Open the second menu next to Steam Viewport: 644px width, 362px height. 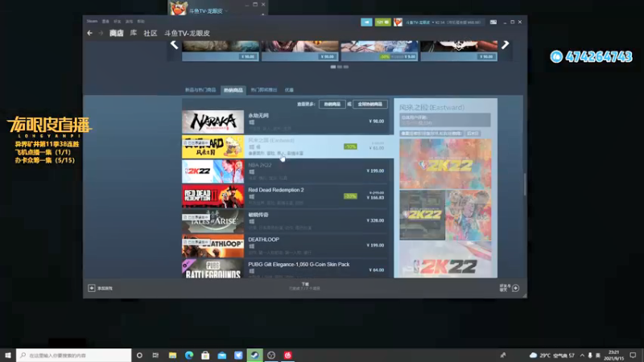[x=105, y=22]
